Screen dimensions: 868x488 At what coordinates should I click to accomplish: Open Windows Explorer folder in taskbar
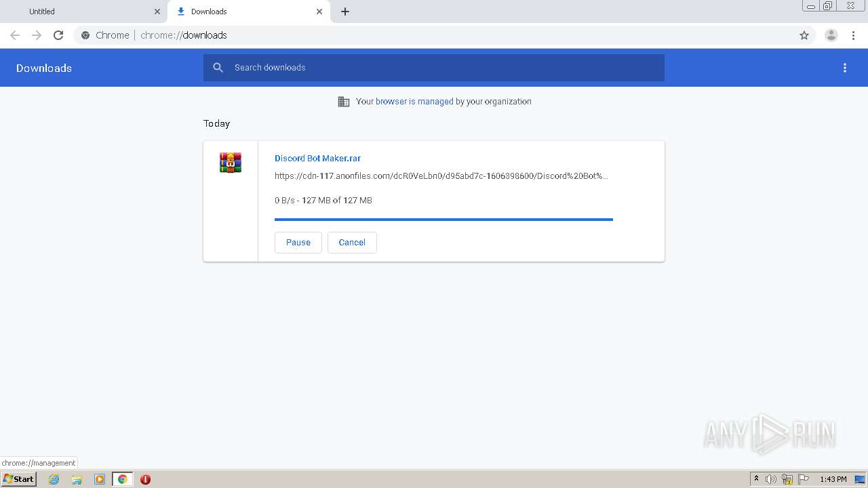77,479
